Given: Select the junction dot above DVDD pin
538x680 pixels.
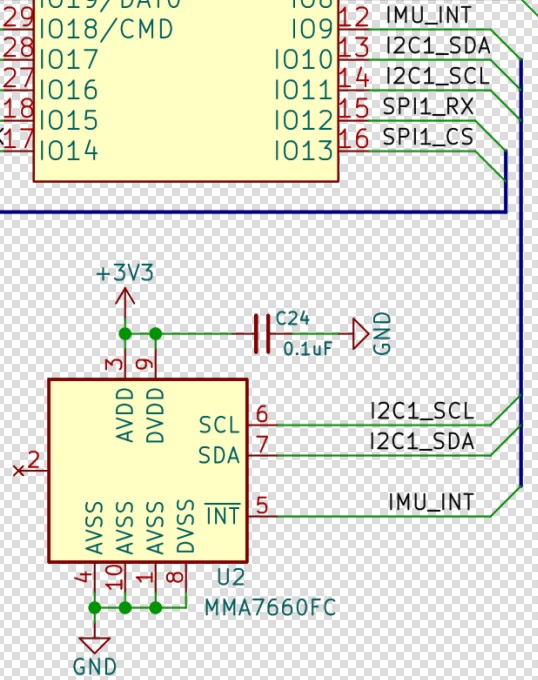Looking at the screenshot, I should pos(156,334).
